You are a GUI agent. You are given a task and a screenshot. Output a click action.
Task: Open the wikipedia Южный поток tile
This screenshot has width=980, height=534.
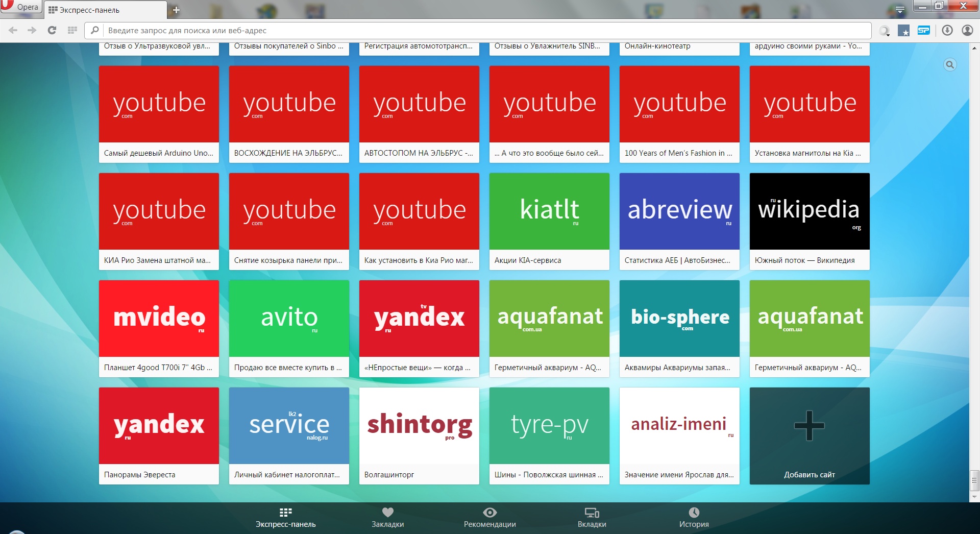[x=810, y=221]
